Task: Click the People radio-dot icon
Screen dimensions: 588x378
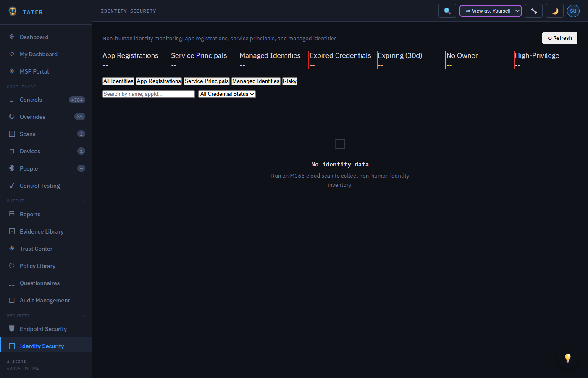Action: coord(12,168)
